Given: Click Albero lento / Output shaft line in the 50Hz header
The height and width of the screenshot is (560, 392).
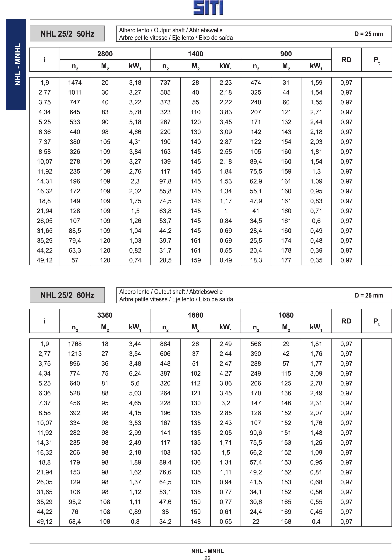Looking at the screenshot, I should pos(171,30).
